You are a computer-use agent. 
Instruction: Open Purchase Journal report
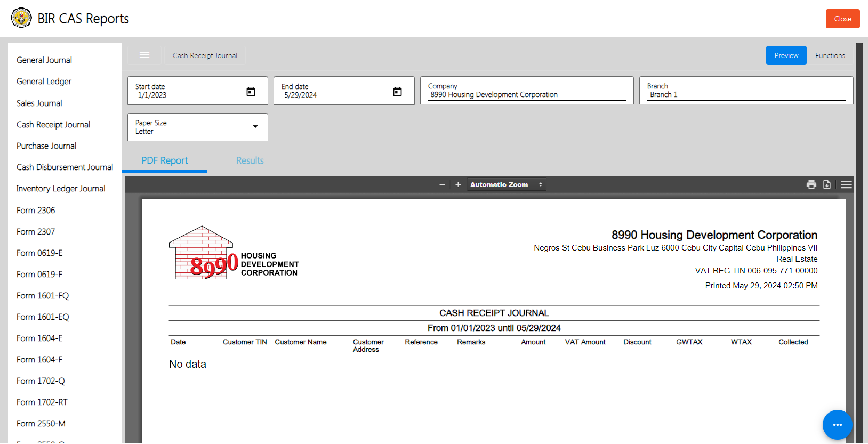[46, 146]
